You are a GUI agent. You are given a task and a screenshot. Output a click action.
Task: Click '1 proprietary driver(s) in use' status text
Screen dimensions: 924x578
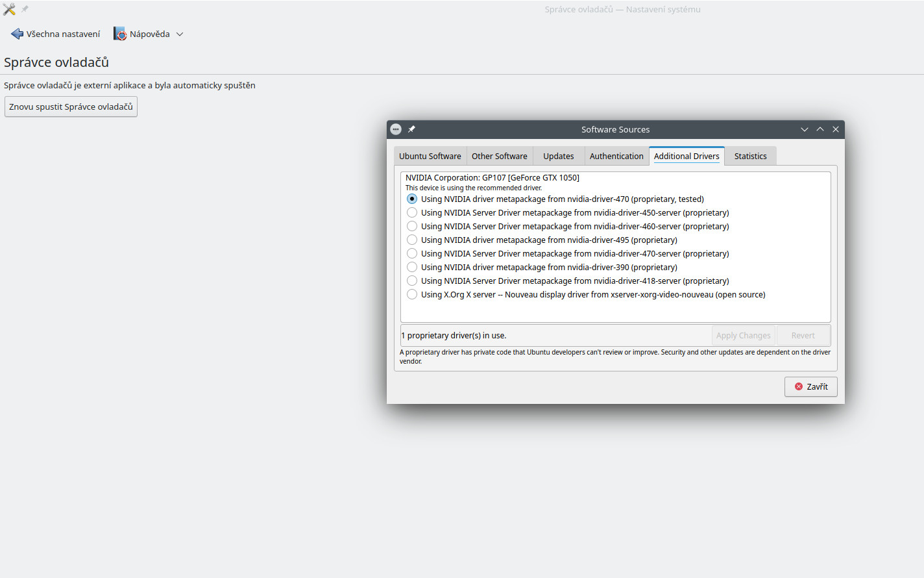click(x=454, y=336)
